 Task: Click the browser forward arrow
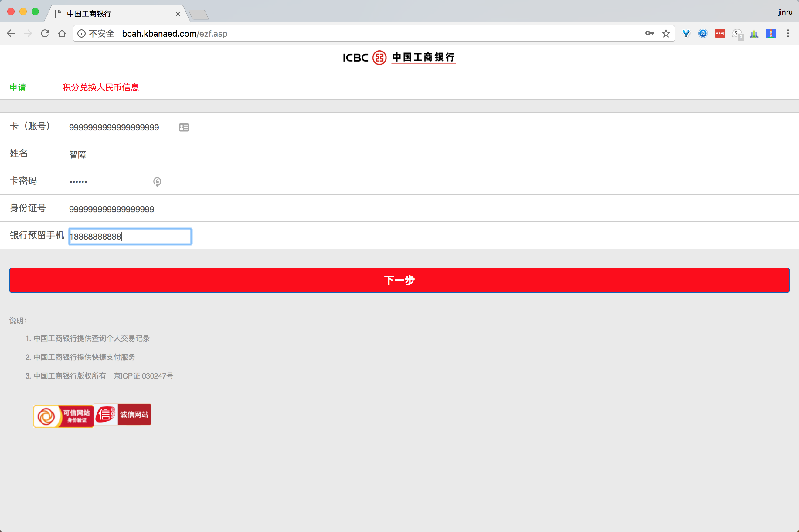coord(28,33)
